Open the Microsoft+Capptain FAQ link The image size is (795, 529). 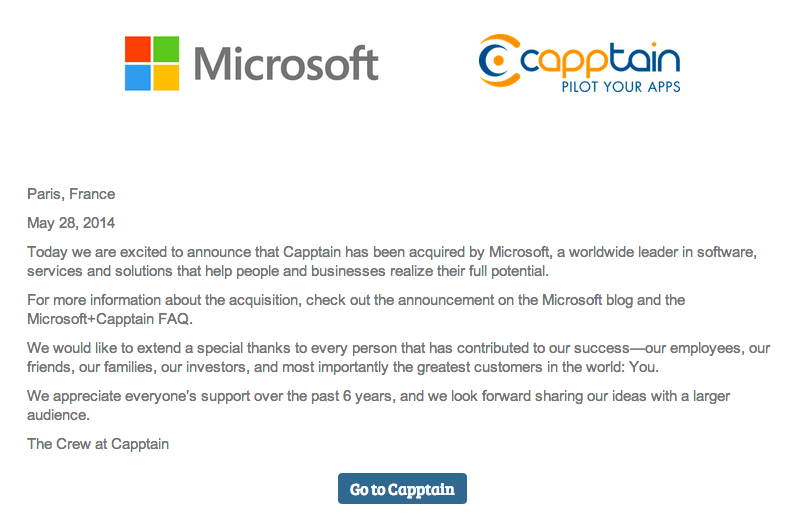click(109, 319)
